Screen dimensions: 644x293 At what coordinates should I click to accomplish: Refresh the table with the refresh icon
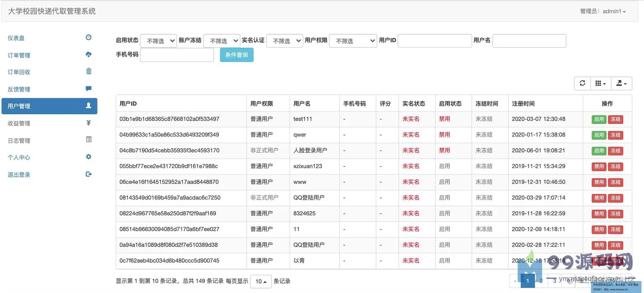click(x=582, y=84)
